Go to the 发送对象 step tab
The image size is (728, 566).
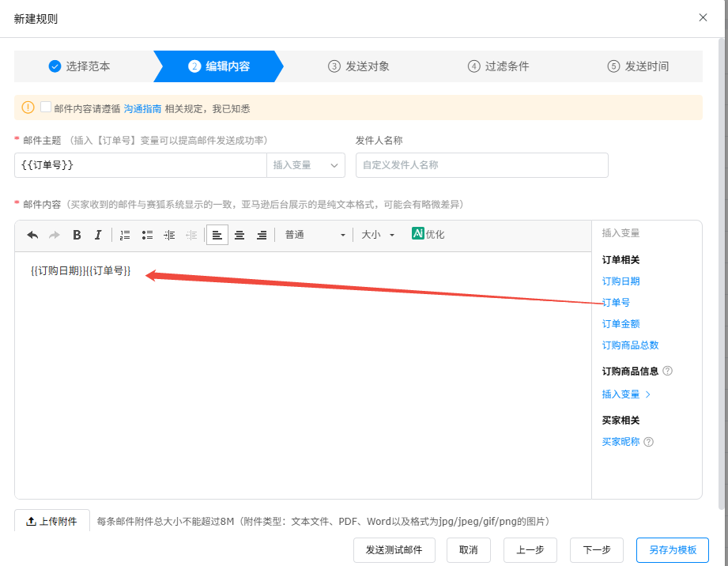tap(359, 66)
